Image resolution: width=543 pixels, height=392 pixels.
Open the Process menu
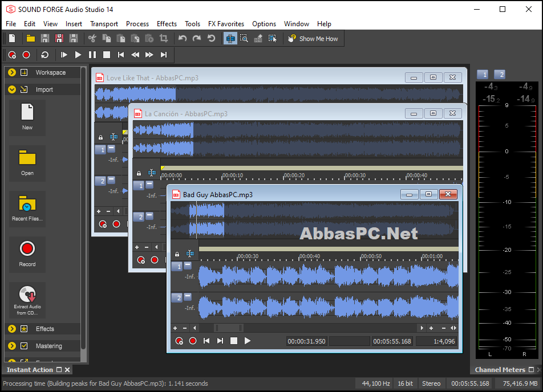137,24
